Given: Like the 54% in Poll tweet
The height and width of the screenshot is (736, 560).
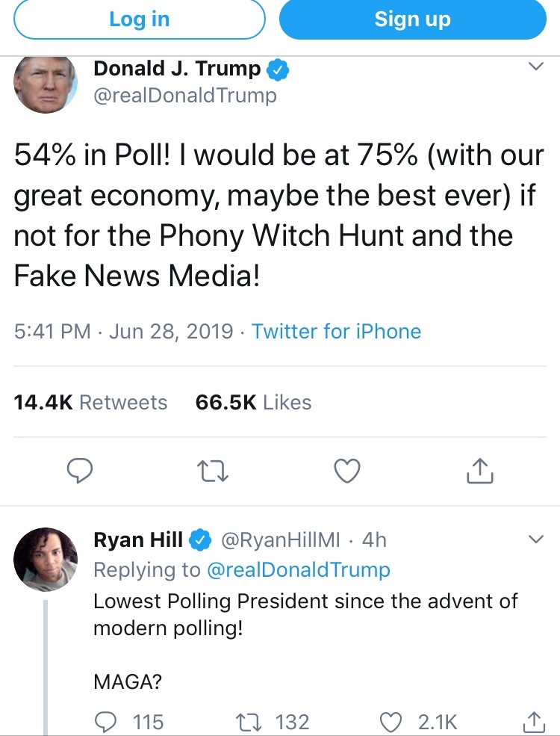Looking at the screenshot, I should (346, 471).
